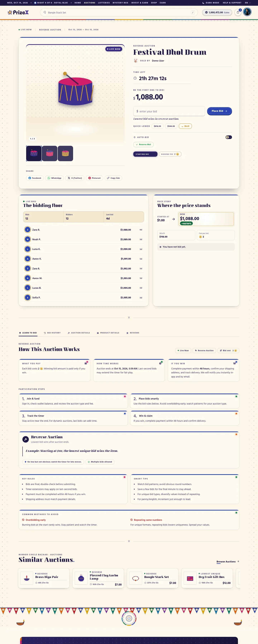Select the third yellow drum thumbnail
The width and height of the screenshot is (258, 644).
point(65,153)
